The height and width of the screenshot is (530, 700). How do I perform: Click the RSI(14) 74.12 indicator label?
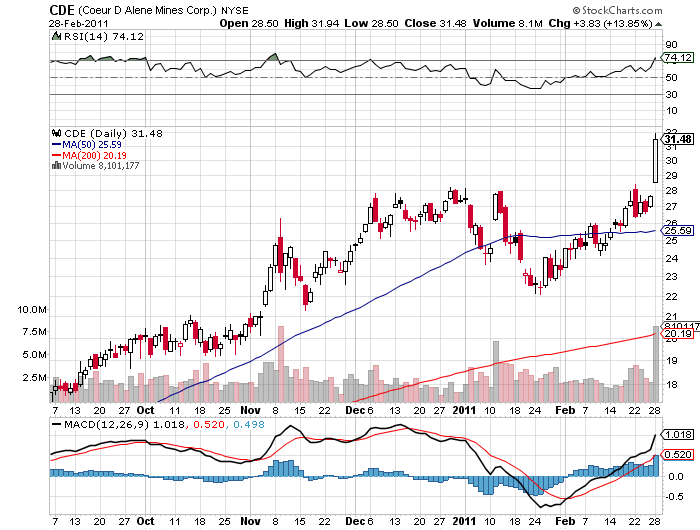click(x=104, y=36)
